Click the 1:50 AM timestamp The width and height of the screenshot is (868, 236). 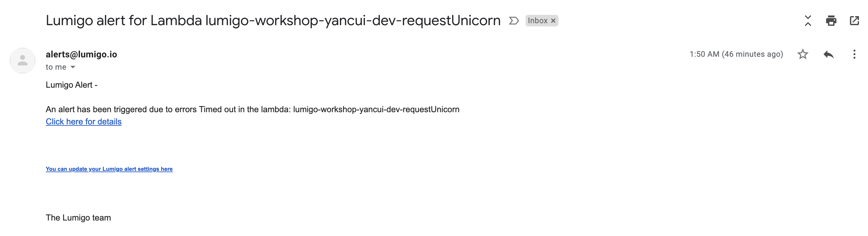pos(736,54)
